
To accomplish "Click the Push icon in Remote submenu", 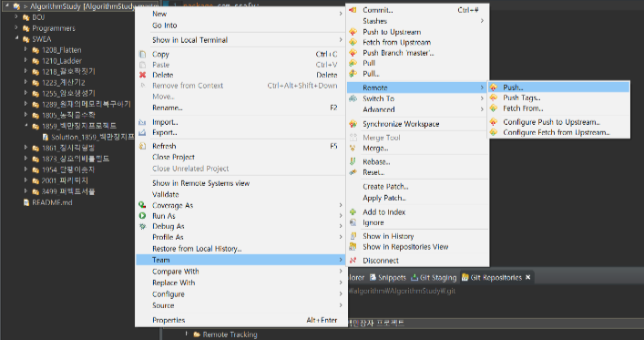I will coord(494,88).
